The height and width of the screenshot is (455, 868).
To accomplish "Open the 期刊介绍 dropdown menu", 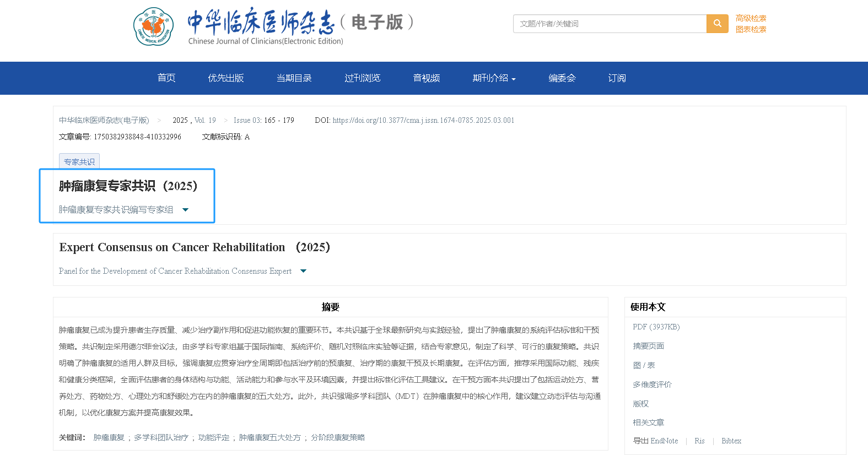I will (x=494, y=78).
